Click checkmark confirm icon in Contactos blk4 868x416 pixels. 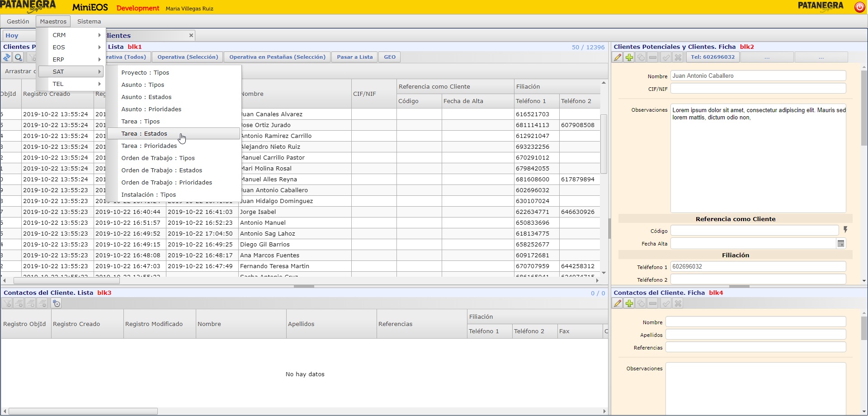(x=666, y=303)
